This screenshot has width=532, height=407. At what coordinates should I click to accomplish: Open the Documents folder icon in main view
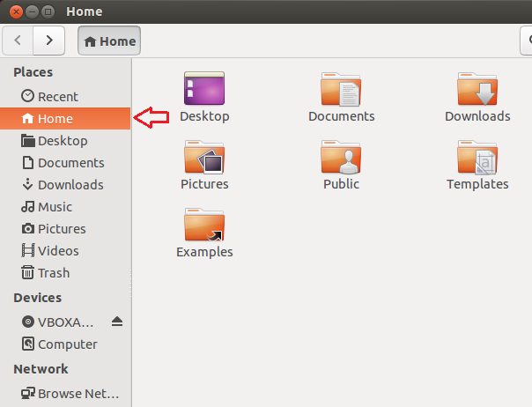[x=341, y=89]
